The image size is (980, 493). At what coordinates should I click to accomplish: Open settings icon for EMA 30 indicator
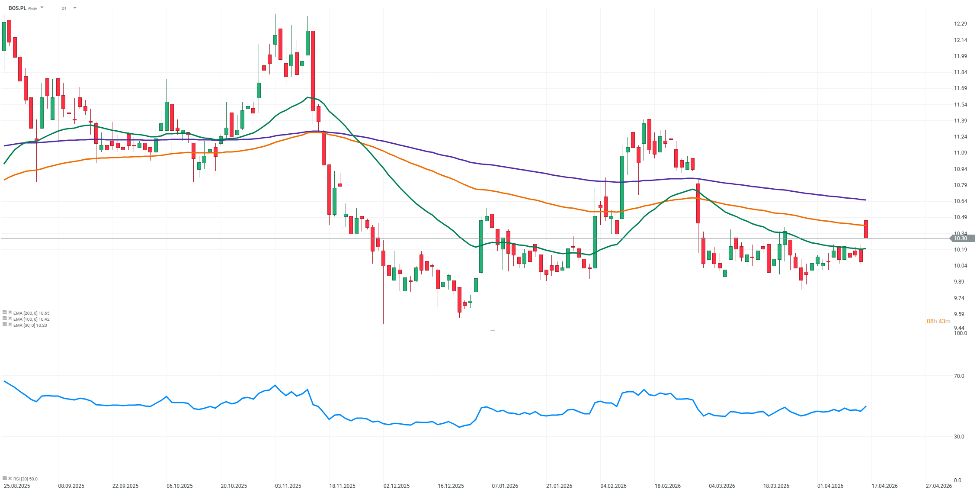pos(5,324)
